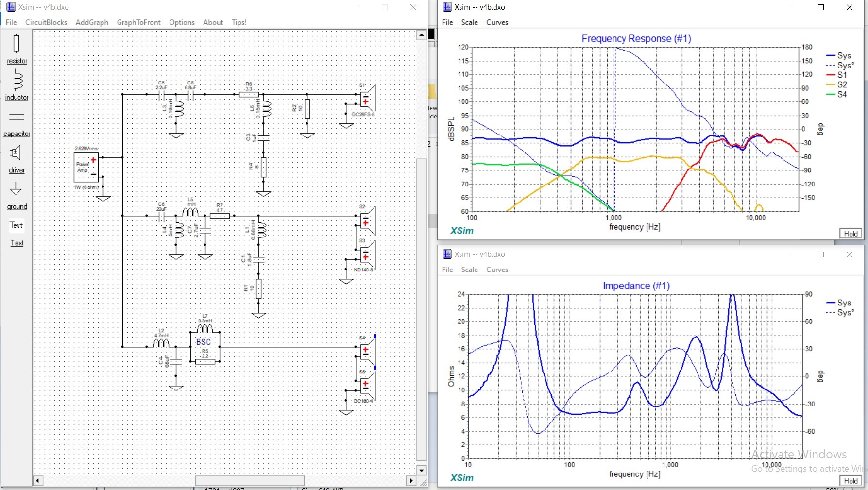Select resistor R1 10 in the schematic
Screen dimensions: 868x490
(x=258, y=288)
